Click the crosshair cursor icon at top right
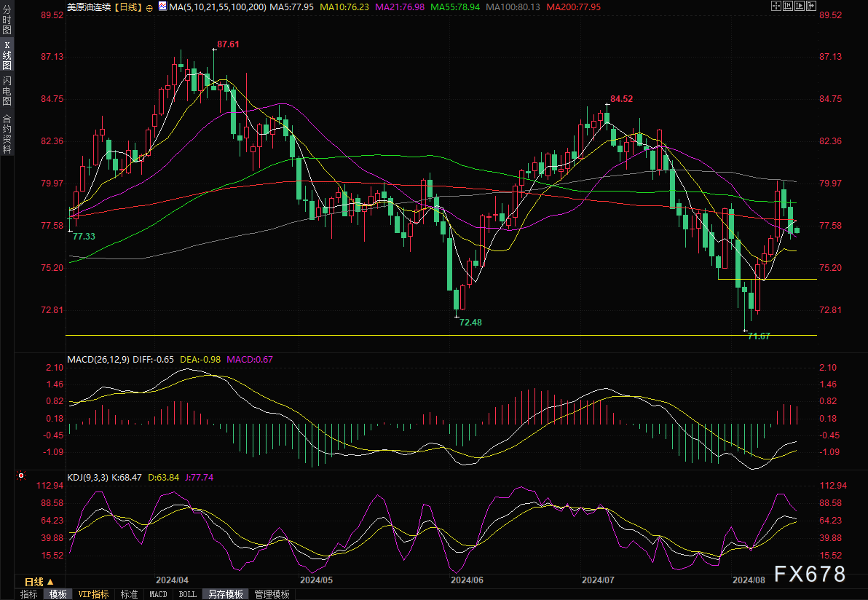Viewport: 868px width, 600px height. tap(775, 7)
